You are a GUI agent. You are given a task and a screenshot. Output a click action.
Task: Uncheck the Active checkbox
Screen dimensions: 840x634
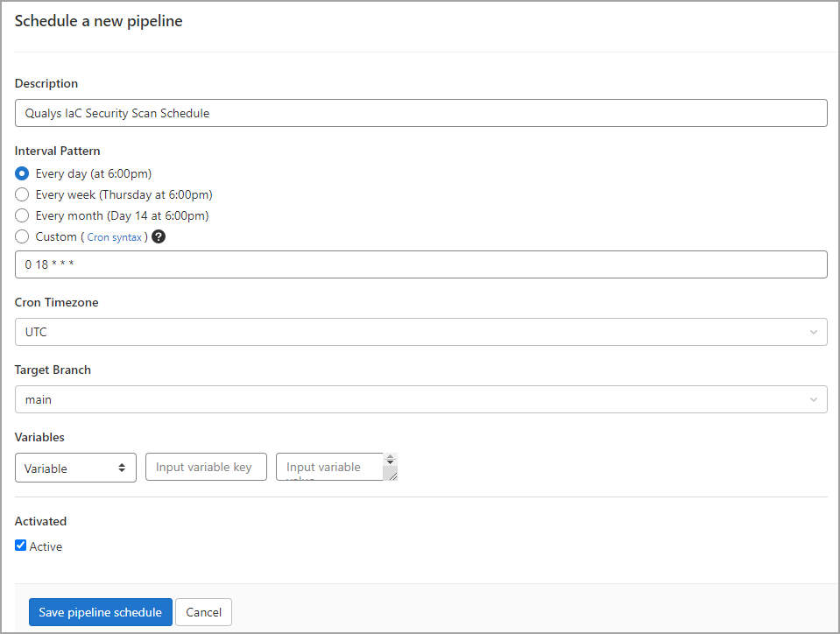[21, 546]
